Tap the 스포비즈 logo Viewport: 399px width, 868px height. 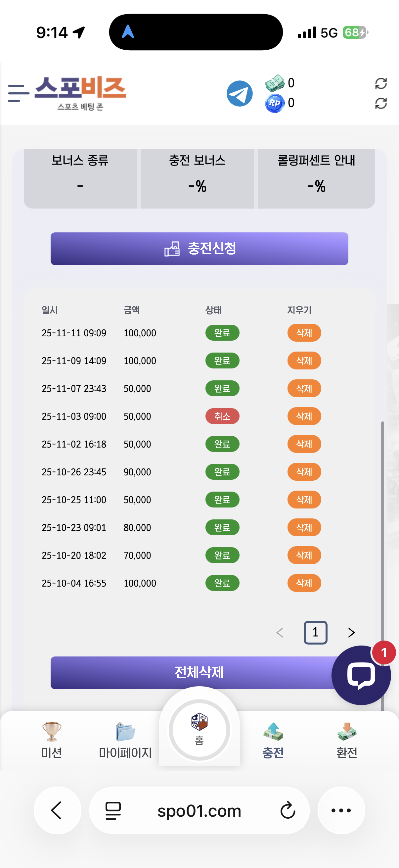(80, 93)
